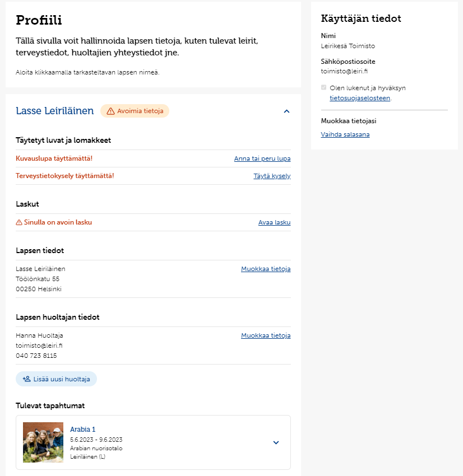Click the Avoimia tietoja status badge

pos(135,111)
